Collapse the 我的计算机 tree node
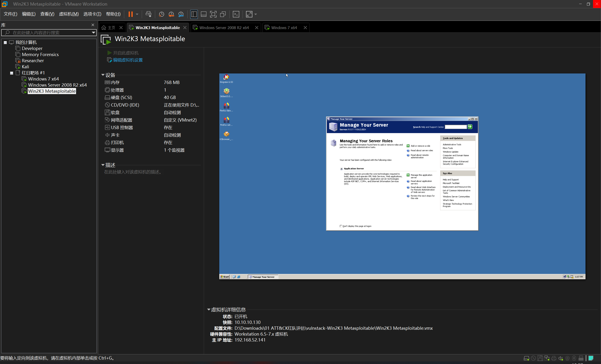This screenshot has height=364, width=601. (5, 42)
